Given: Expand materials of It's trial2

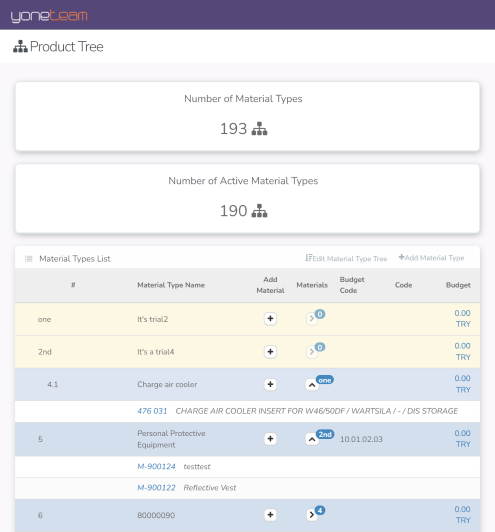Looking at the screenshot, I should point(312,319).
